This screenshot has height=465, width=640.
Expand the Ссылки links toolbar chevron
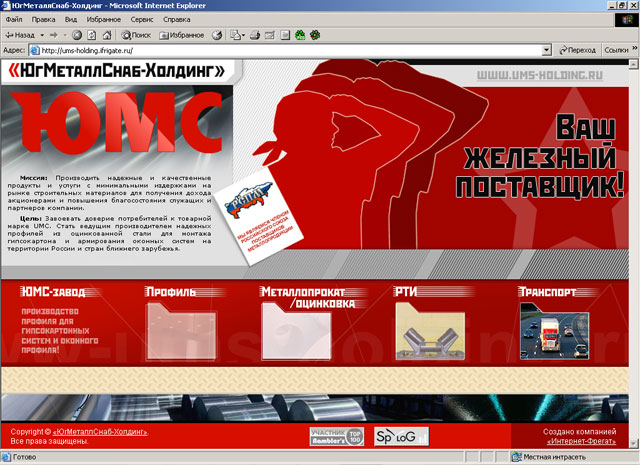(634, 48)
